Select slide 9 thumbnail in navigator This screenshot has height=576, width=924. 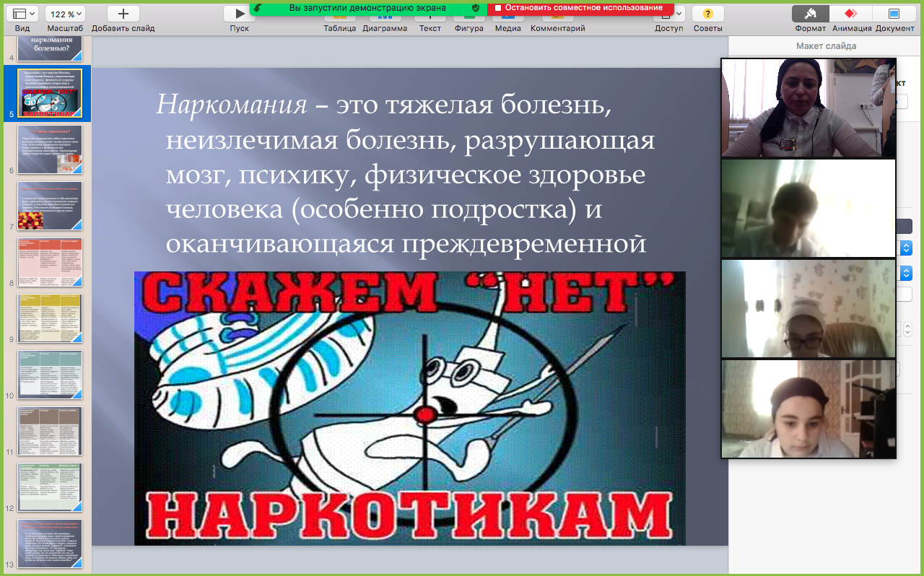pos(50,318)
